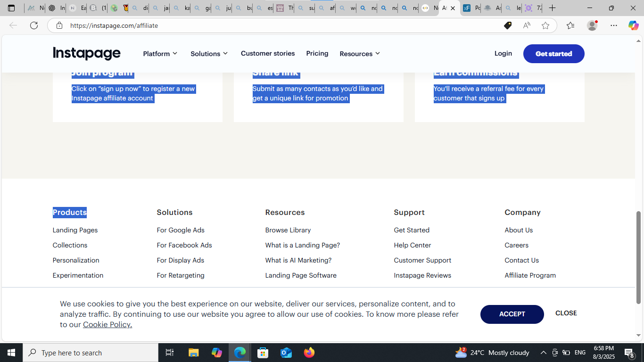This screenshot has width=644, height=362.
Task: Switch to the purple-icon '72' tab
Action: (533, 8)
